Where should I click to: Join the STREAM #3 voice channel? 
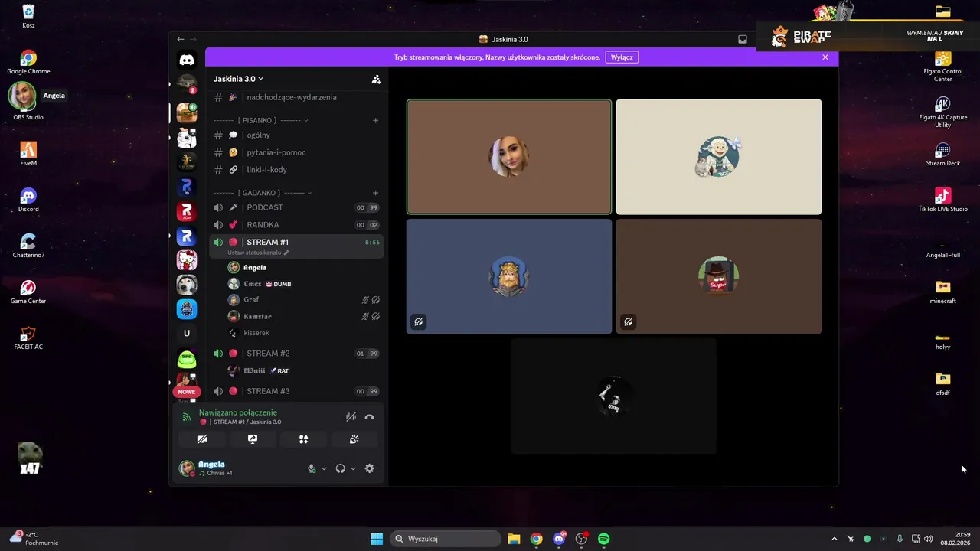click(296, 391)
